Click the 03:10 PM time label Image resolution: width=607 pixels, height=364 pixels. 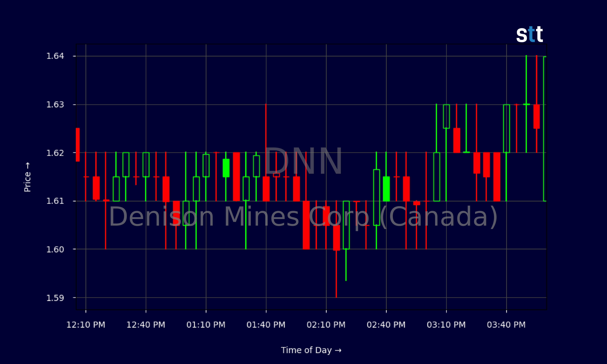click(446, 325)
